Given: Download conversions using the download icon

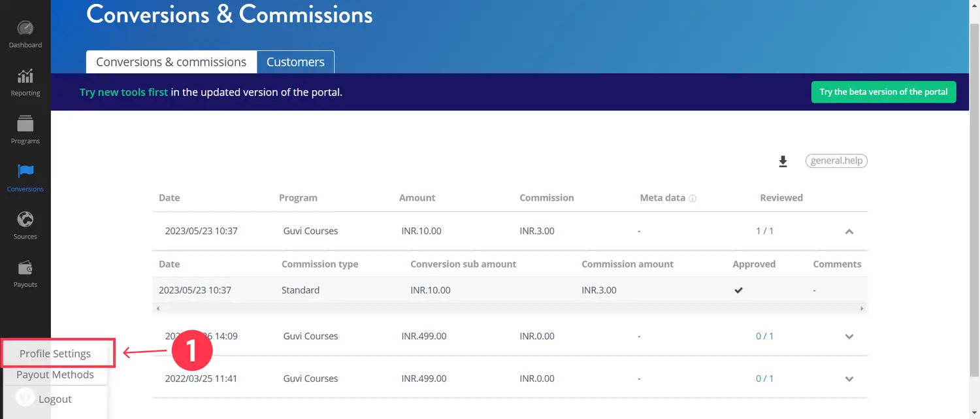Looking at the screenshot, I should [783, 161].
